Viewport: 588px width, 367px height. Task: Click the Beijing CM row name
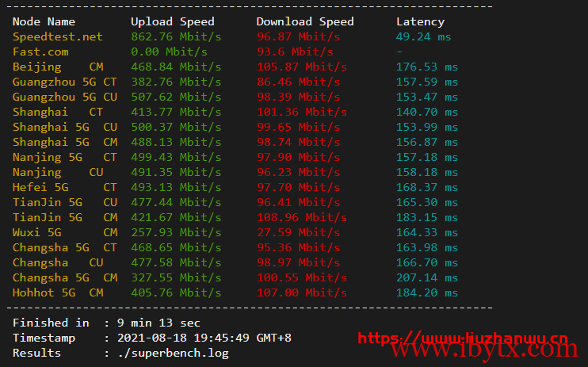pyautogui.click(x=57, y=67)
